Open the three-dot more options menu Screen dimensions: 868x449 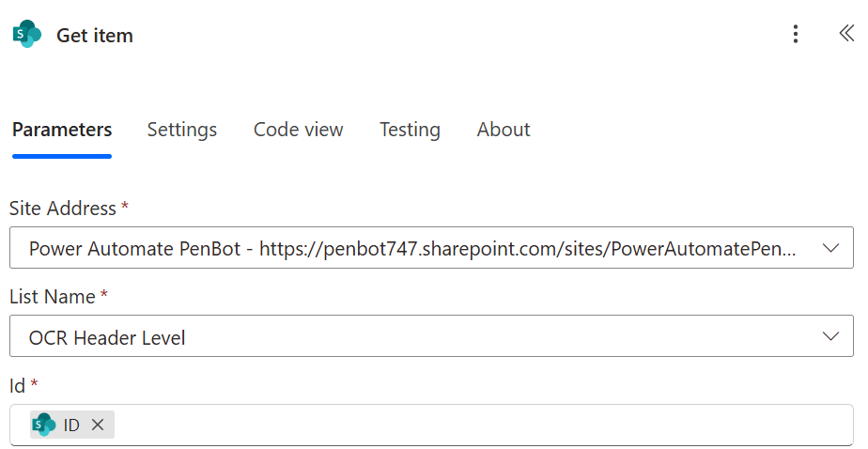click(796, 35)
